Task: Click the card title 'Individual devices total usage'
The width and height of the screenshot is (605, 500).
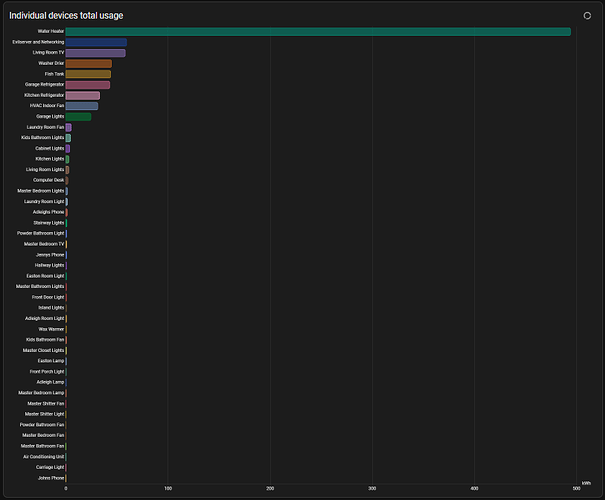Action: [x=66, y=15]
